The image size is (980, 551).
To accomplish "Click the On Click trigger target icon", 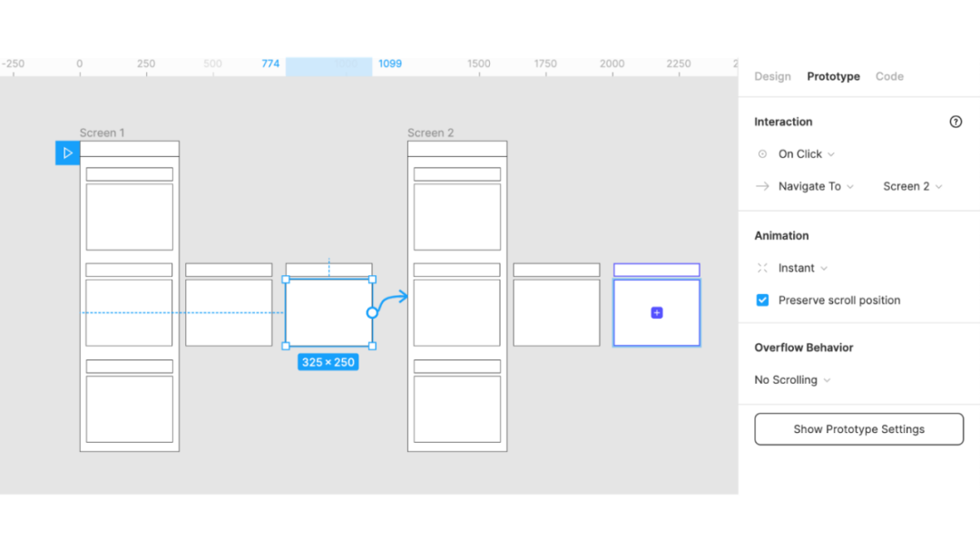I will [762, 153].
